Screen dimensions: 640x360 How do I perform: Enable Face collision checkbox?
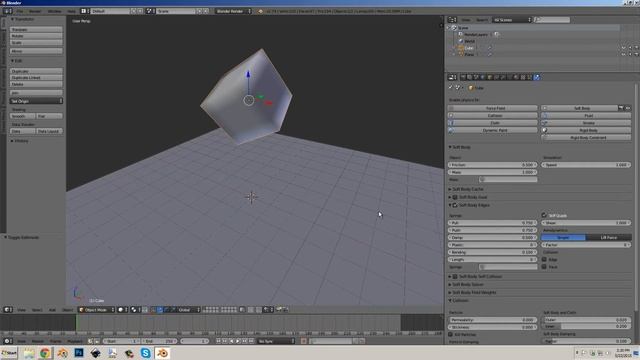click(x=544, y=267)
